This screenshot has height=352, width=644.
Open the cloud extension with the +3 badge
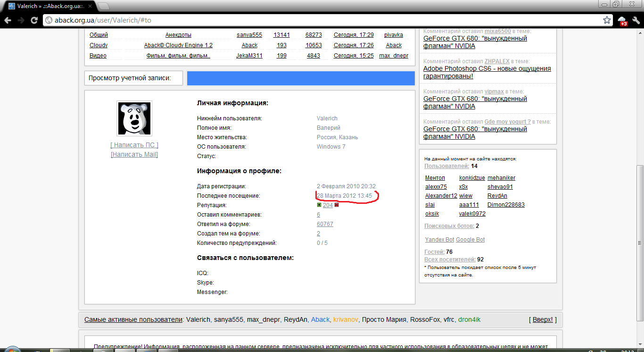pyautogui.click(x=622, y=21)
